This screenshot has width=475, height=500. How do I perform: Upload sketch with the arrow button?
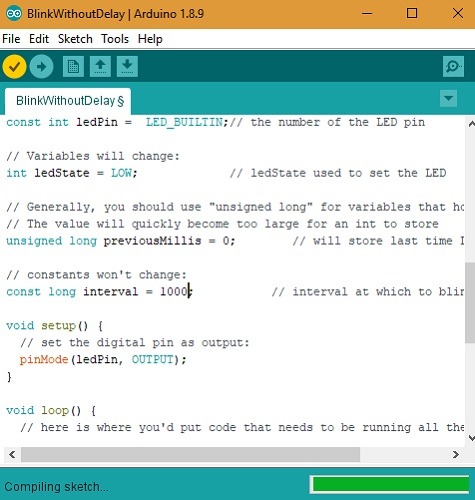point(41,67)
